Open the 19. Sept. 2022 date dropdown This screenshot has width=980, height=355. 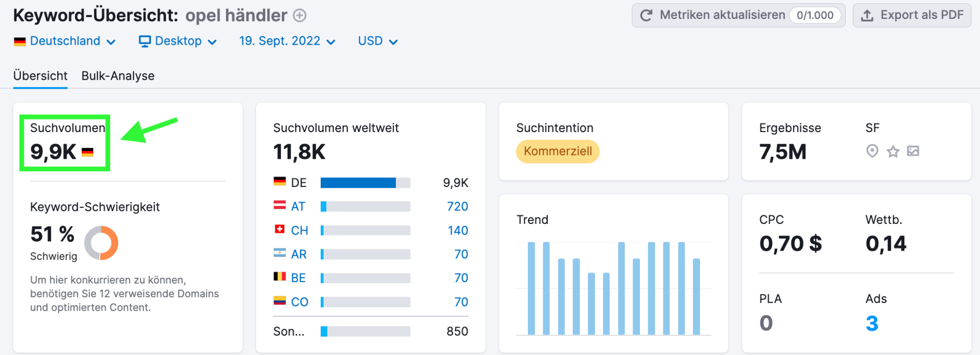(287, 41)
